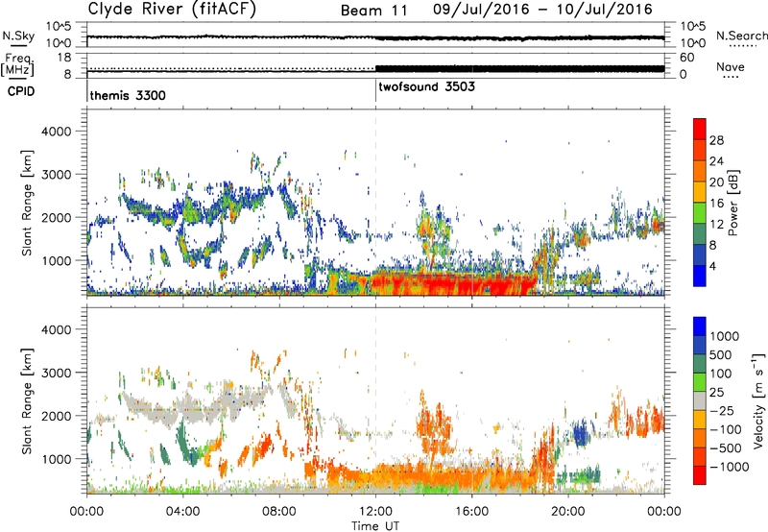Click the blue bottom segment of Power colorbar
This screenshot has height=532, width=768.
700,276
